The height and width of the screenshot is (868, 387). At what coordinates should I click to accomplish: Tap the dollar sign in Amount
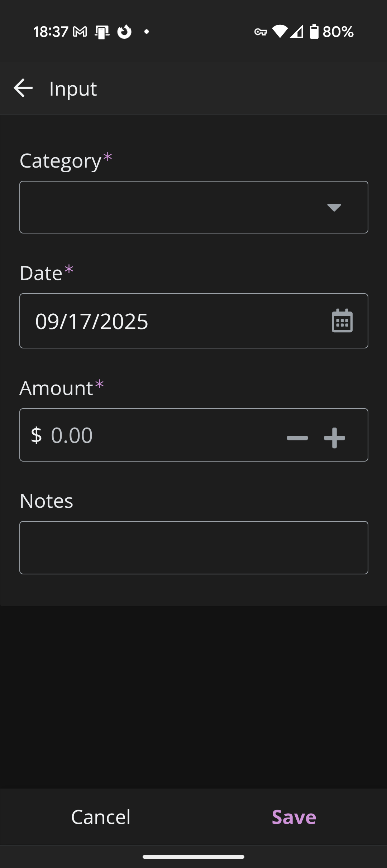point(36,435)
